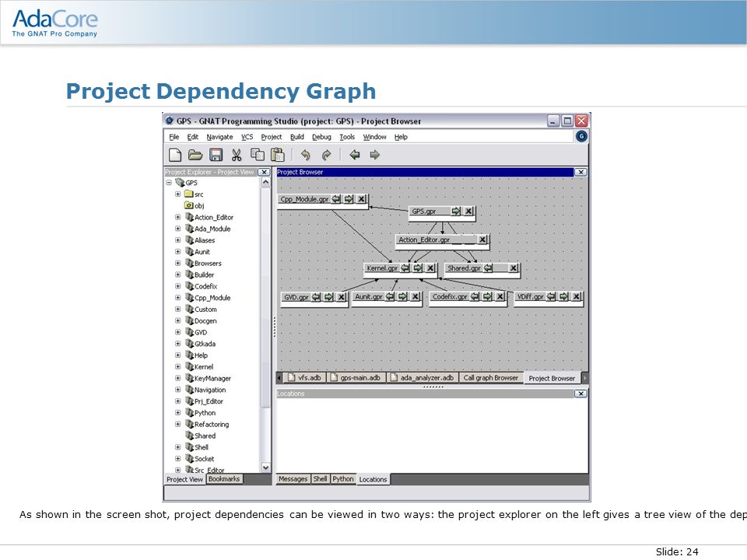Click the Paste clipboard toolbar icon
Screen dimensions: 747x560
click(x=277, y=155)
